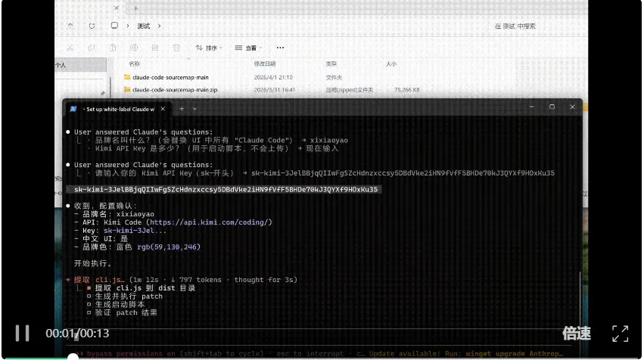Click the 在 测试 中搜索 search field

pos(515,26)
